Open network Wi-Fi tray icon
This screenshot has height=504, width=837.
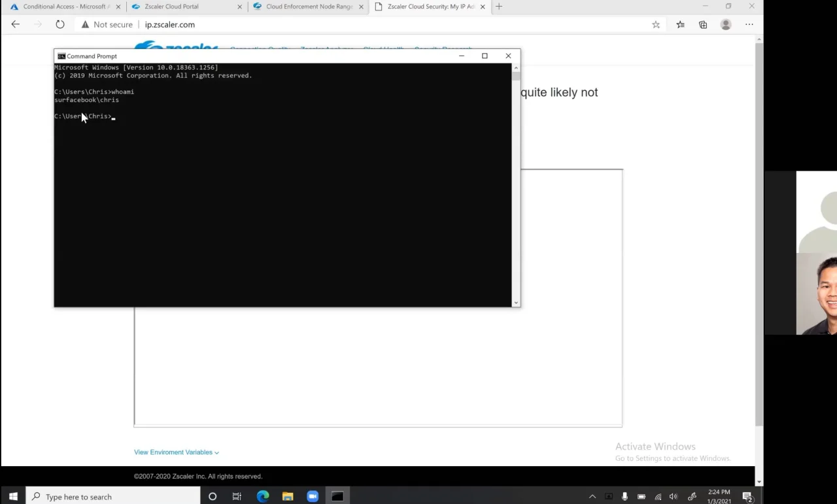click(x=658, y=496)
